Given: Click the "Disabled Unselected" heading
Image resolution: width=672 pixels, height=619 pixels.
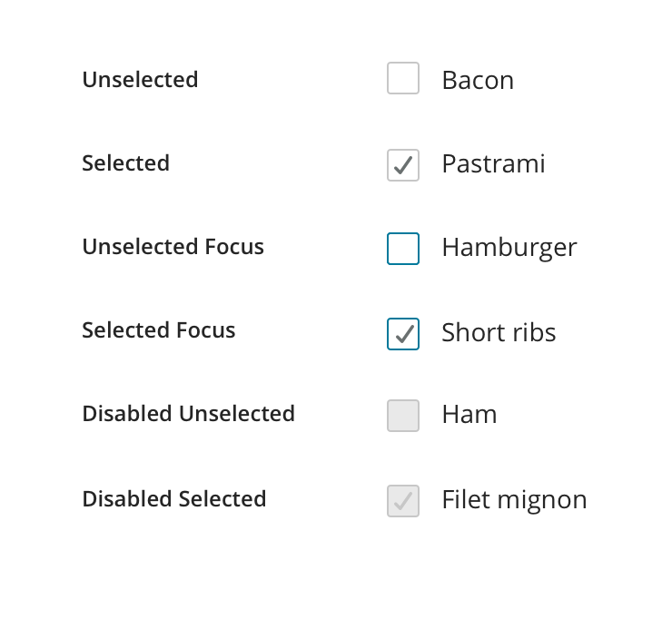Looking at the screenshot, I should tap(188, 414).
